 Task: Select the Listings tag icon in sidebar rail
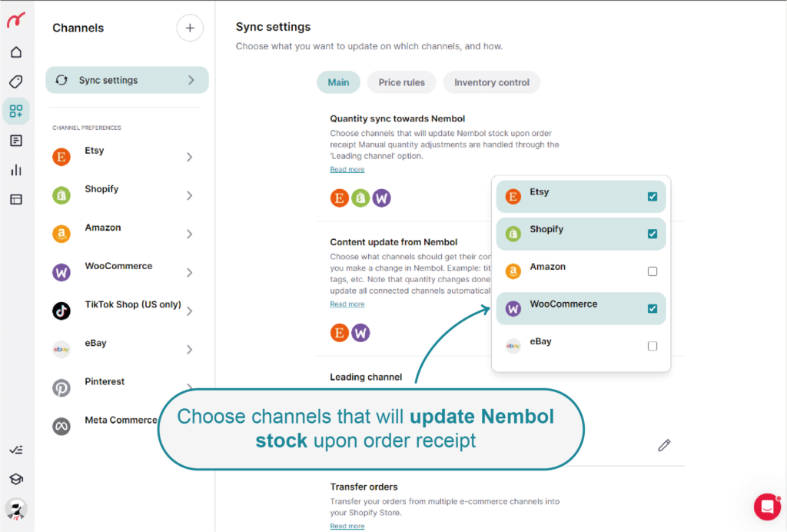16,81
